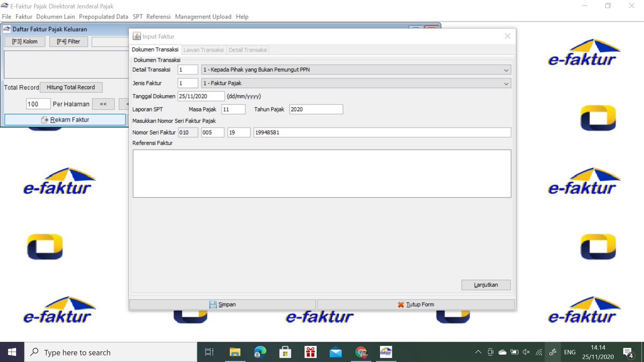
Task: Click the muted volume tray icon
Action: coord(526,352)
